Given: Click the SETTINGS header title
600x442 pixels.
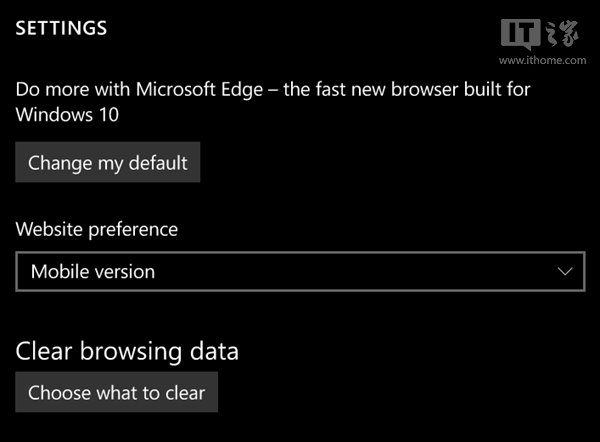Looking at the screenshot, I should coord(61,28).
